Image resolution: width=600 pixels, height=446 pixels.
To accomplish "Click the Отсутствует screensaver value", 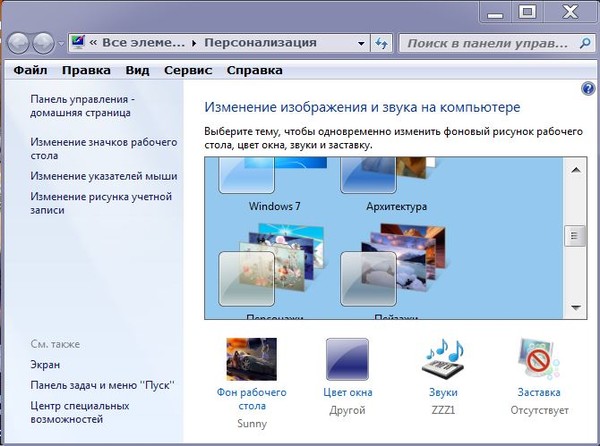I will click(x=539, y=410).
